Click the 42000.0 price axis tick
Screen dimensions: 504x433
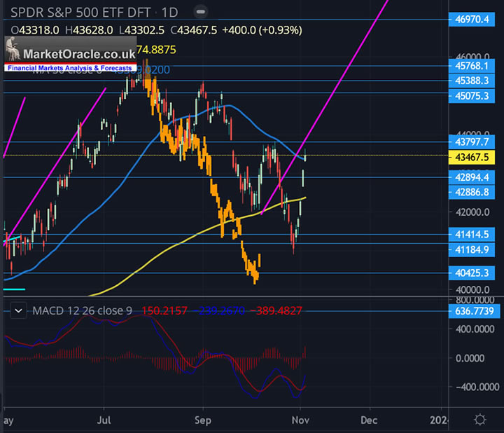point(472,212)
